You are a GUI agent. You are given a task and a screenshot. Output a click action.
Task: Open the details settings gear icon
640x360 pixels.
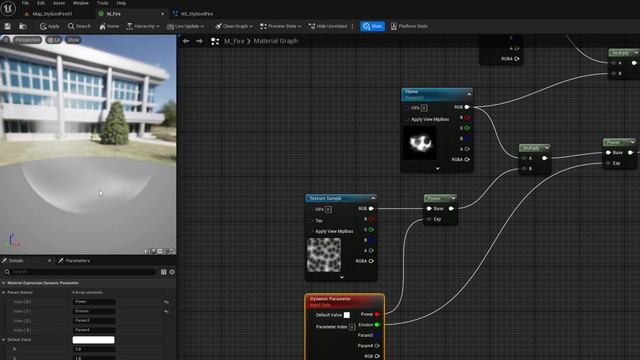click(x=172, y=272)
